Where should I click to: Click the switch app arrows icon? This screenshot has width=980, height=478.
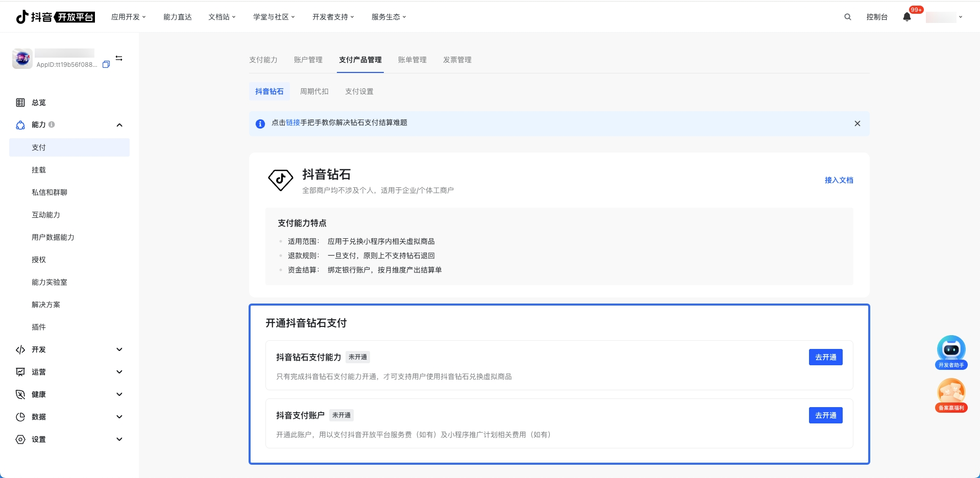(119, 58)
